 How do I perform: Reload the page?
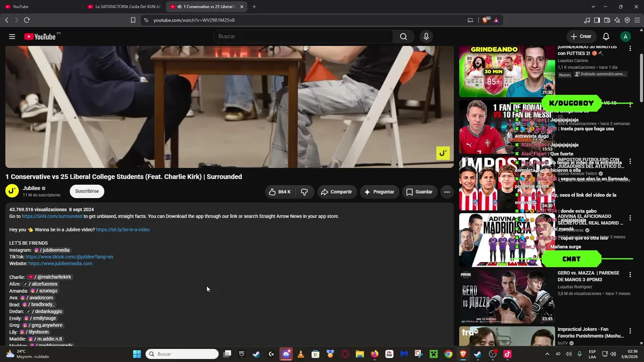coord(27,20)
